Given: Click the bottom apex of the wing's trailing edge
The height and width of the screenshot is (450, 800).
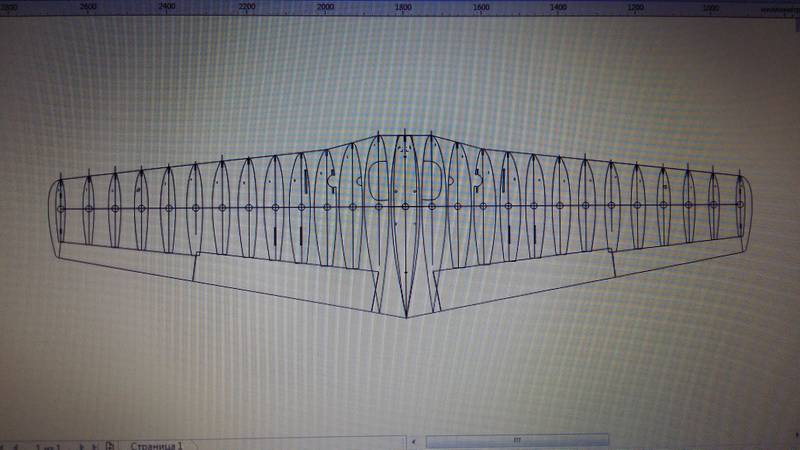Looking at the screenshot, I should pos(406,317).
